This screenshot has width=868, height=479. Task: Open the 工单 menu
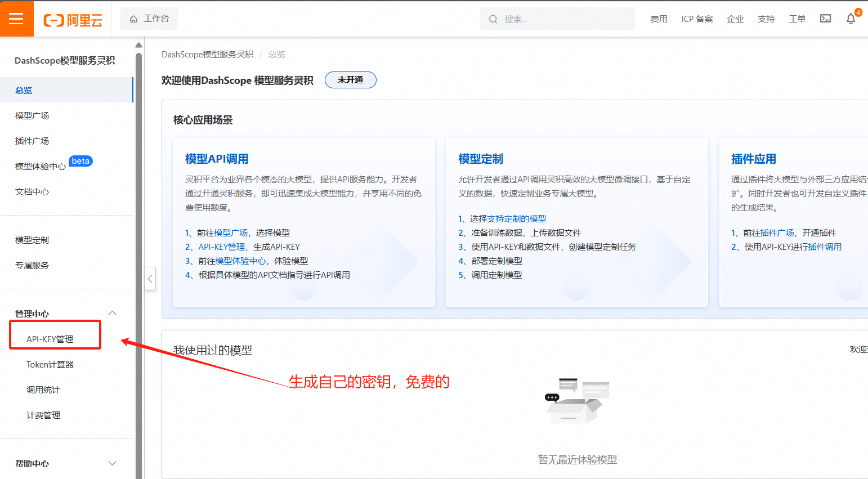(x=797, y=19)
